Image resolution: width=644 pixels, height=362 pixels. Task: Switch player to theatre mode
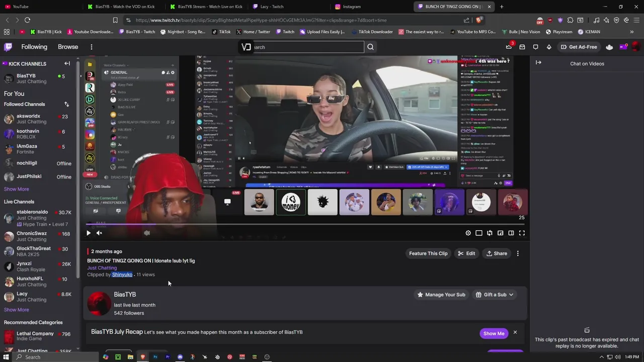tap(478, 233)
